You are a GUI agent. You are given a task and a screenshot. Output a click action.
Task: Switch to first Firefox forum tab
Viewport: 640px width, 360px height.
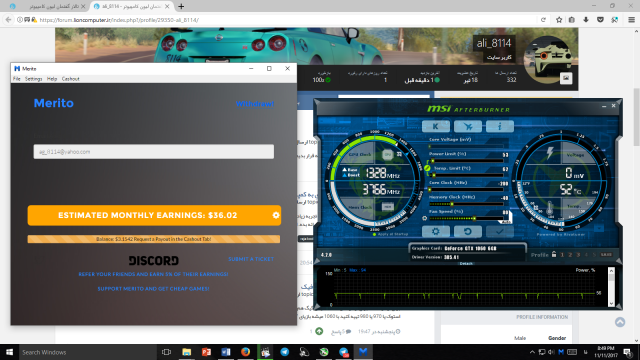coord(48,6)
